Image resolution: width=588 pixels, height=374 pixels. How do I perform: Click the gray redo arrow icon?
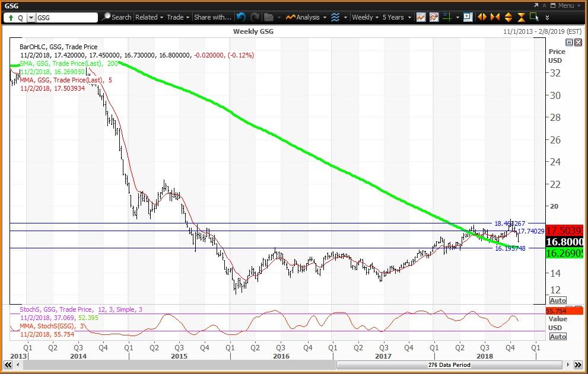tap(255, 17)
